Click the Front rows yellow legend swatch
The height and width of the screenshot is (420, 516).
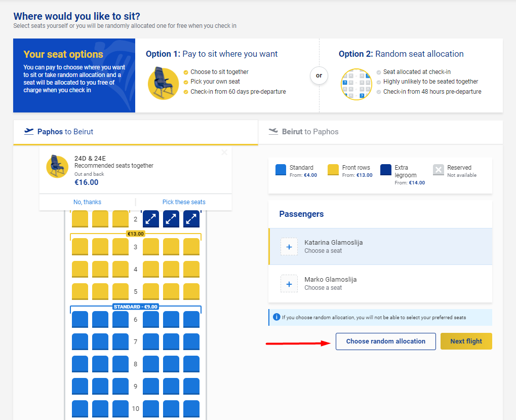(333, 170)
